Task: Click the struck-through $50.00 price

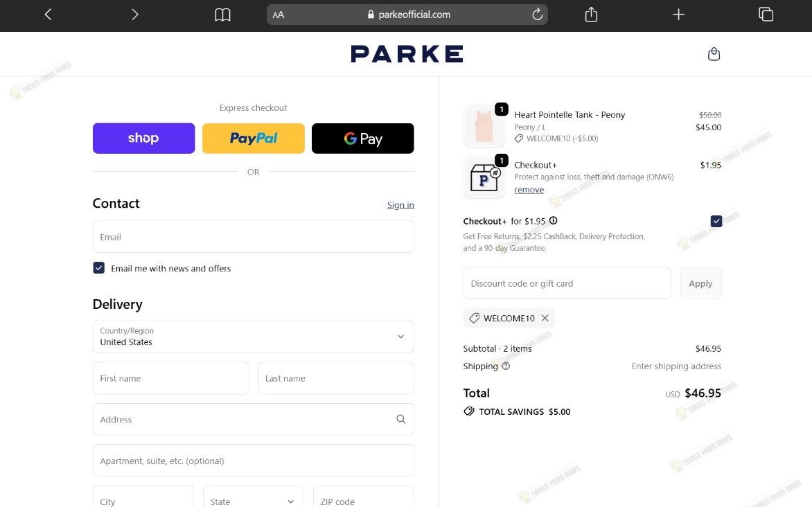Action: [x=710, y=115]
